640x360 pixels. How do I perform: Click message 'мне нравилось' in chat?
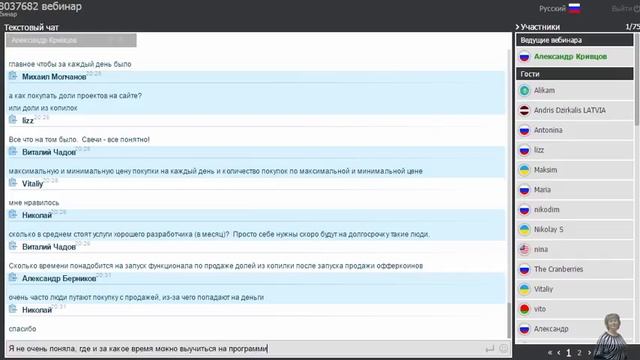pos(34,203)
